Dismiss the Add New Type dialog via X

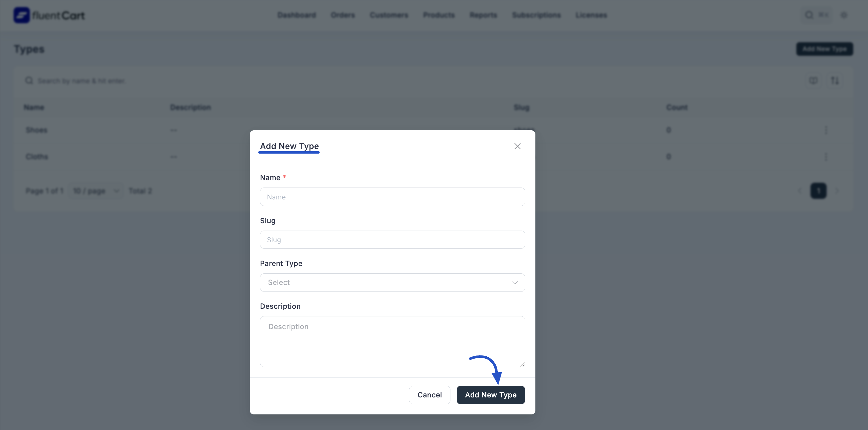coord(518,146)
